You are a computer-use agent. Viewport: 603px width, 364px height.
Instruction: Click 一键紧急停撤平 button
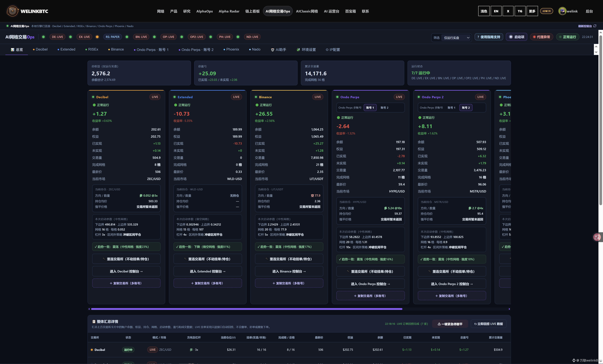tap(450, 324)
